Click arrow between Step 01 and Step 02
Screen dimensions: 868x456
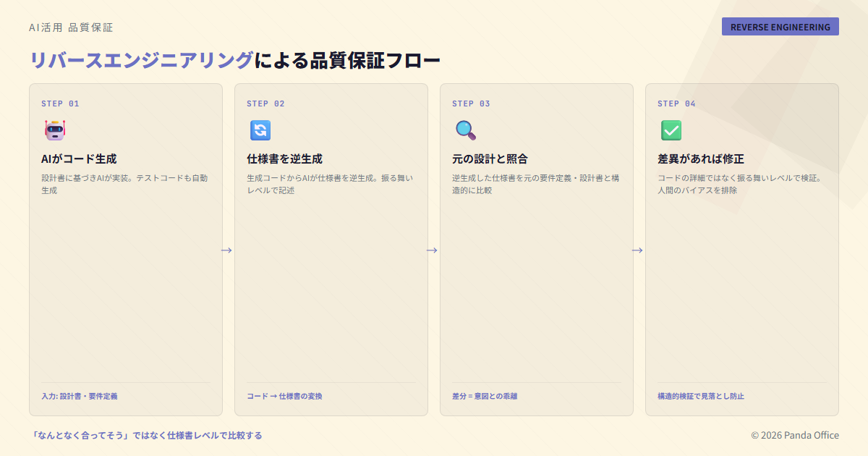(x=226, y=250)
